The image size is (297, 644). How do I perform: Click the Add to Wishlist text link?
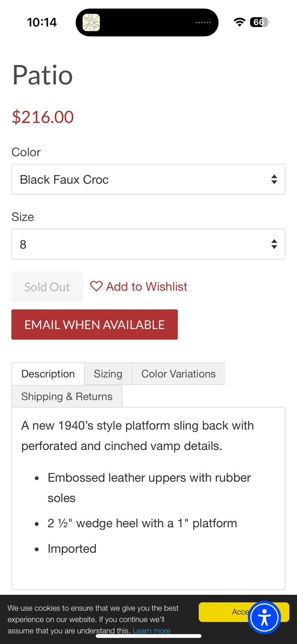pyautogui.click(x=146, y=287)
